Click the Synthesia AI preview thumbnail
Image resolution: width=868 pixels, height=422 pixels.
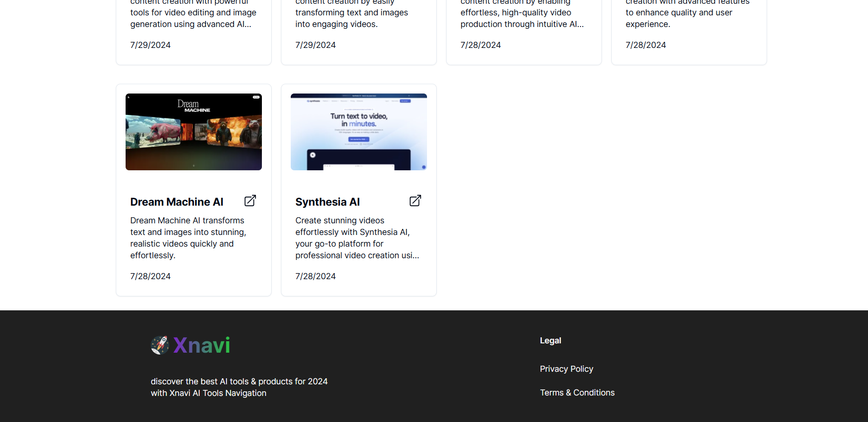(x=359, y=132)
